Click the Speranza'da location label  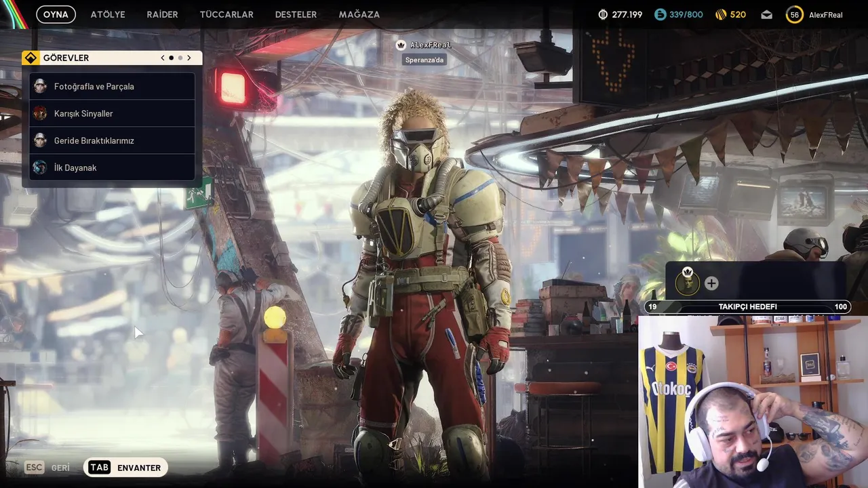[425, 60]
